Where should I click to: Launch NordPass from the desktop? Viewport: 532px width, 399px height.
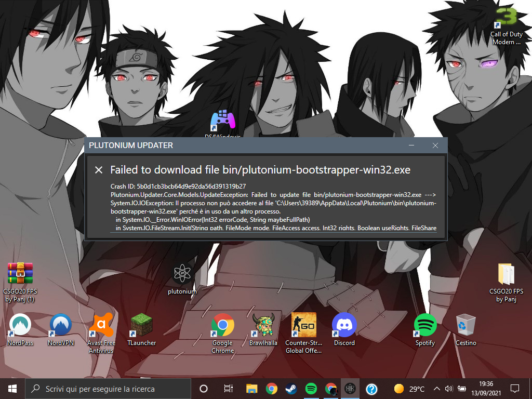(20, 329)
